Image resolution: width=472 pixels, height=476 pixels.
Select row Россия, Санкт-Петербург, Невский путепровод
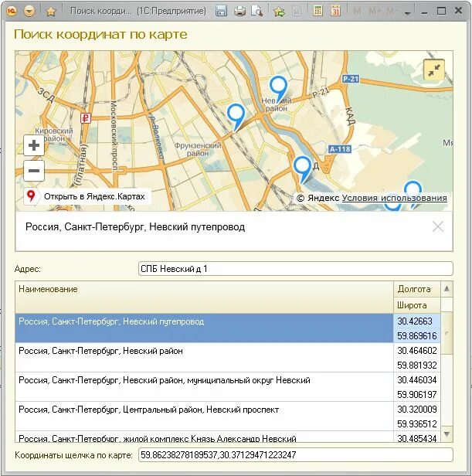point(204,328)
